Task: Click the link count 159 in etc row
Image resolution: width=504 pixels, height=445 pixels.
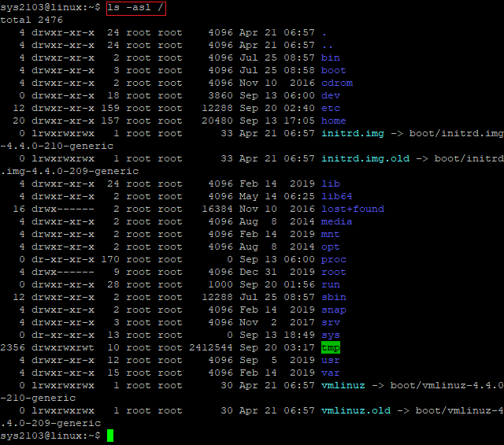Action: pyautogui.click(x=110, y=108)
